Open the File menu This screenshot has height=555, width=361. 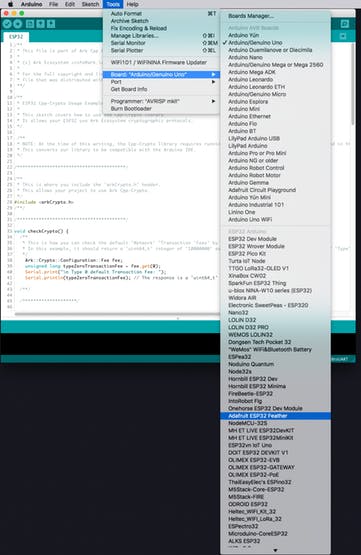53,4
